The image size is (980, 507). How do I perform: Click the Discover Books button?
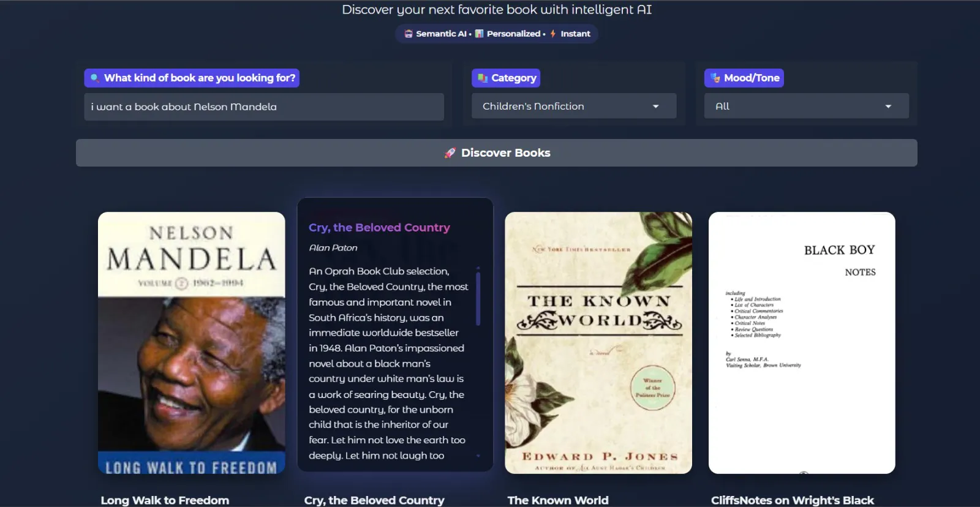497,153
